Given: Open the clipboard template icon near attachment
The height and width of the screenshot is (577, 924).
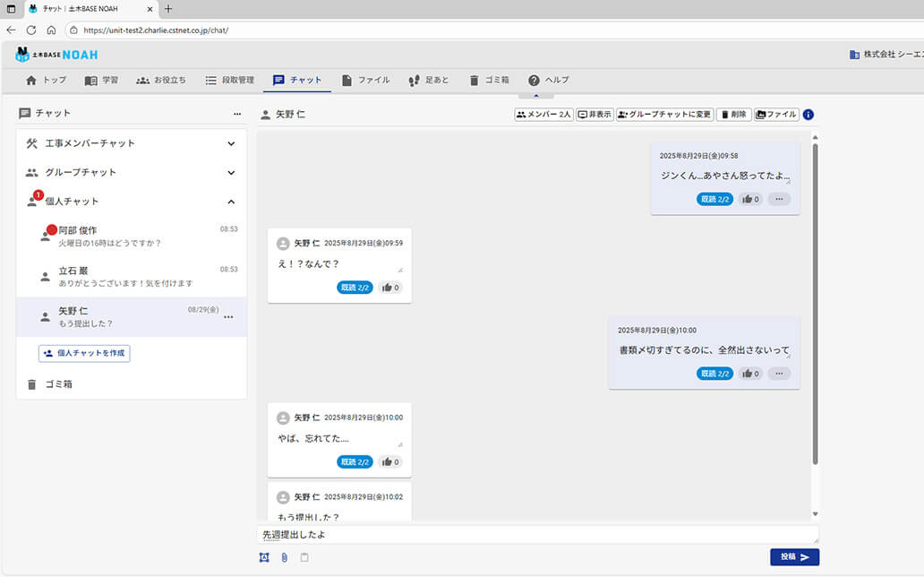Looking at the screenshot, I should pyautogui.click(x=304, y=557).
